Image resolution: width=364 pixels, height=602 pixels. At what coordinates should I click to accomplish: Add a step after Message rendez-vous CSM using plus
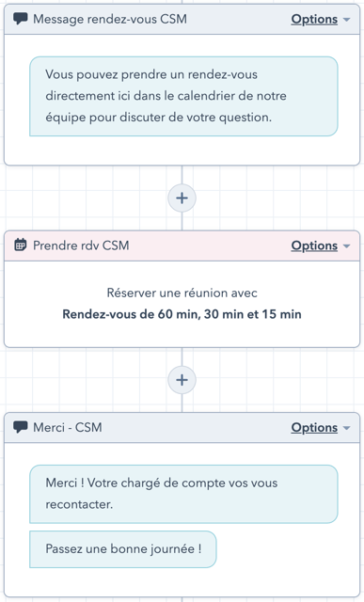(182, 198)
